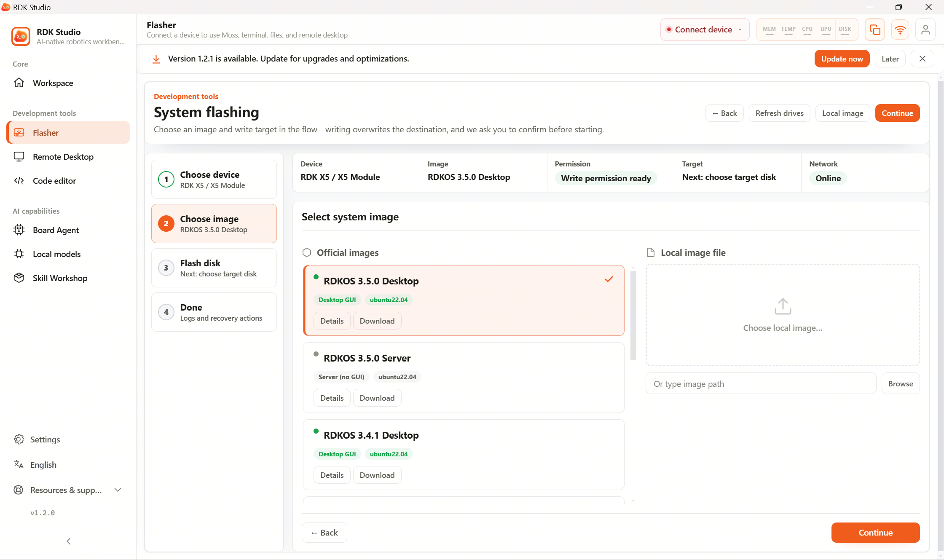Open the user account icon
The height and width of the screenshot is (560, 944).
click(925, 29)
